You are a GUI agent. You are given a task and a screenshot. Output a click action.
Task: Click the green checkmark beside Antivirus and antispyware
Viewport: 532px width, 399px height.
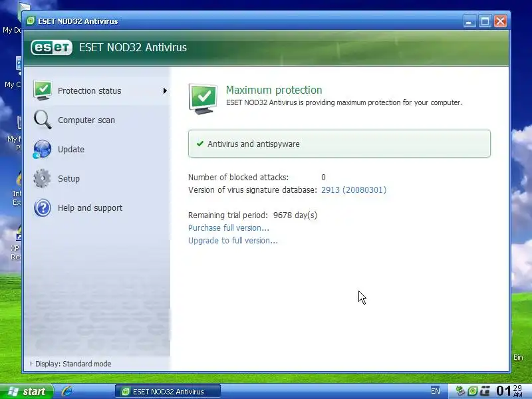[200, 144]
